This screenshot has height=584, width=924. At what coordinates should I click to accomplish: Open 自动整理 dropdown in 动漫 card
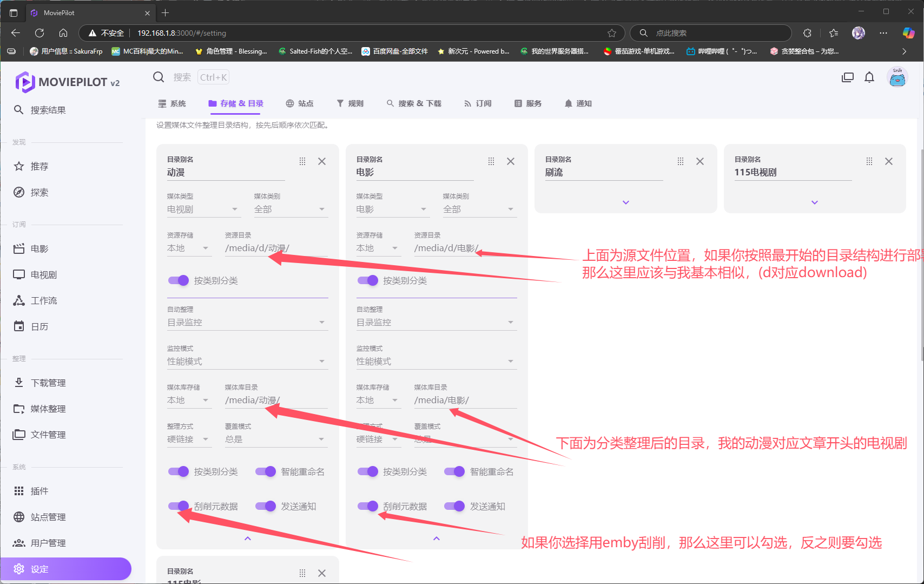pyautogui.click(x=247, y=322)
